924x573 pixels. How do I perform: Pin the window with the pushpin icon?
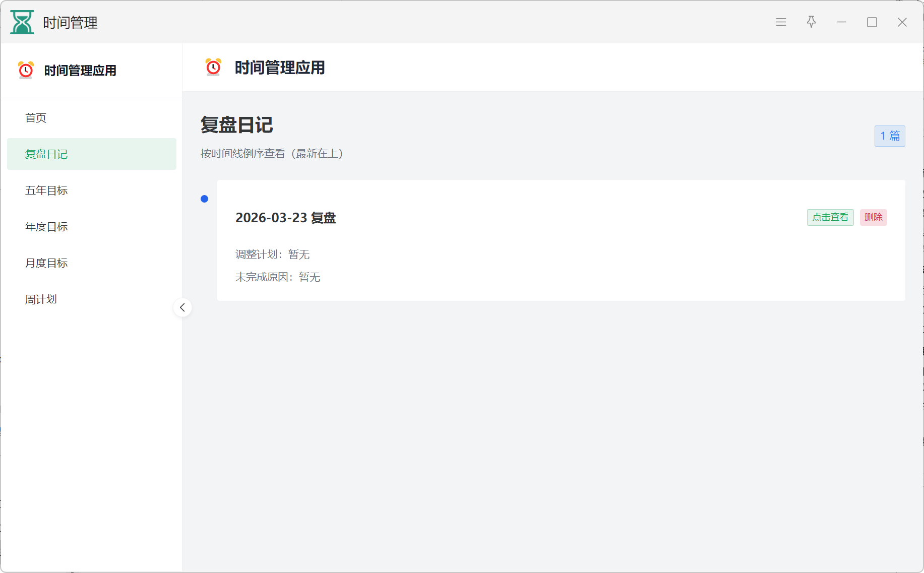(811, 22)
